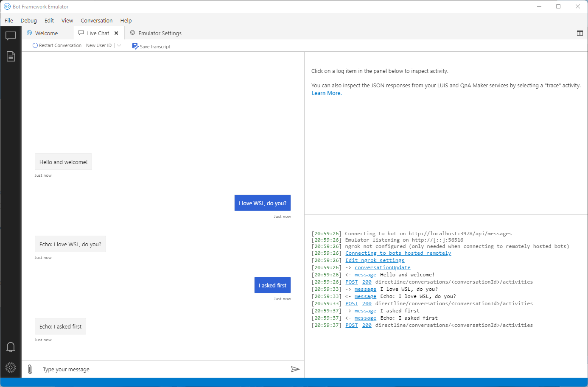588x387 pixels.
Task: Open the chat bot explorer sidebar icon
Action: (11, 36)
